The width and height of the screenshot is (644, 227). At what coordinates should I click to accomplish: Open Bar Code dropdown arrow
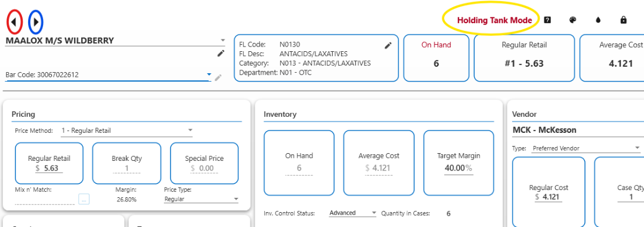pyautogui.click(x=209, y=74)
